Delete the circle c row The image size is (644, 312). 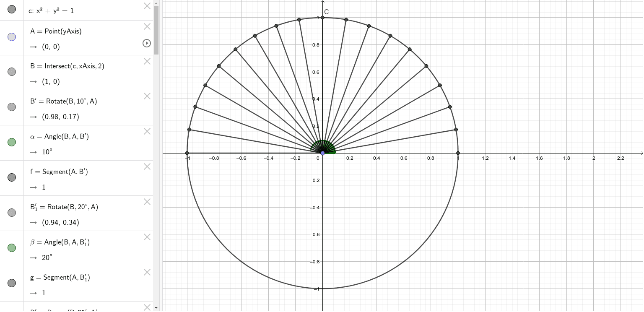[x=147, y=6]
